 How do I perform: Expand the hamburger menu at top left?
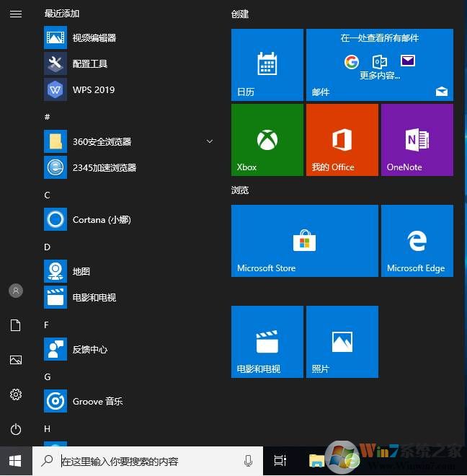click(x=16, y=14)
